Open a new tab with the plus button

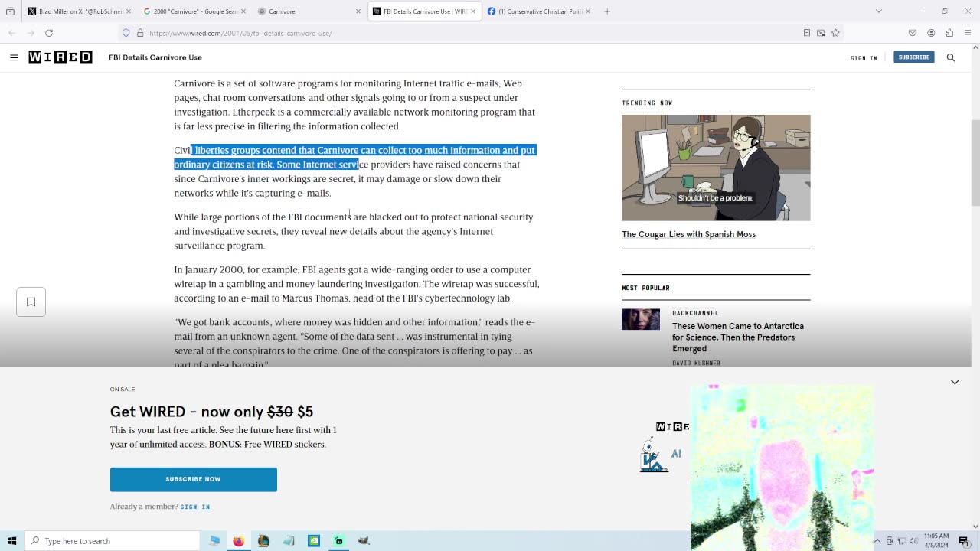click(607, 11)
